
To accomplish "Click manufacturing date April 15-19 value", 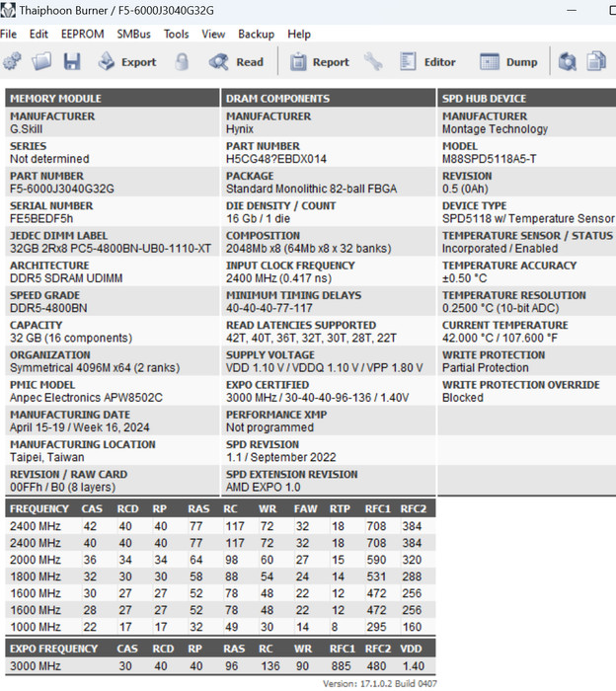I will (x=79, y=427).
